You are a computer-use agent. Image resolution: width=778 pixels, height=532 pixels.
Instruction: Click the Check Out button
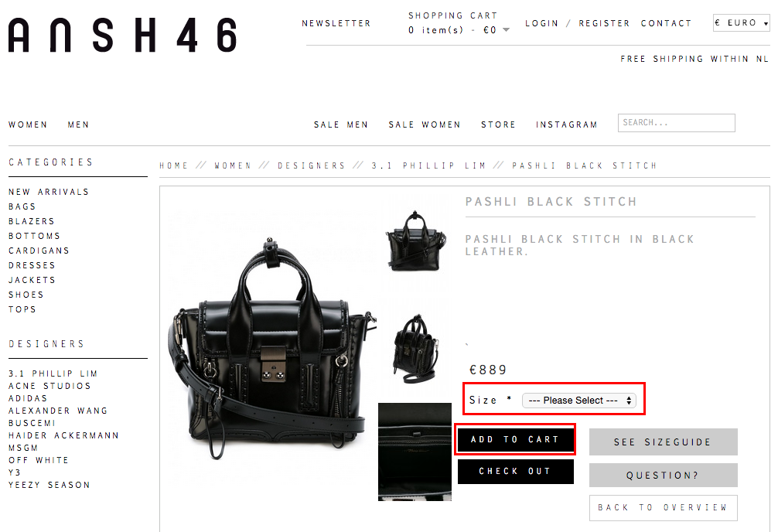click(x=516, y=472)
